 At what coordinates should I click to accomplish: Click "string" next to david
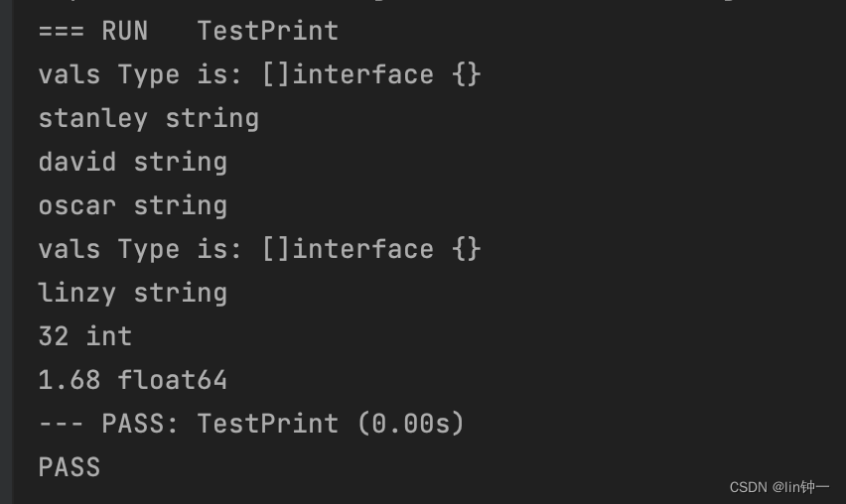[x=180, y=162]
